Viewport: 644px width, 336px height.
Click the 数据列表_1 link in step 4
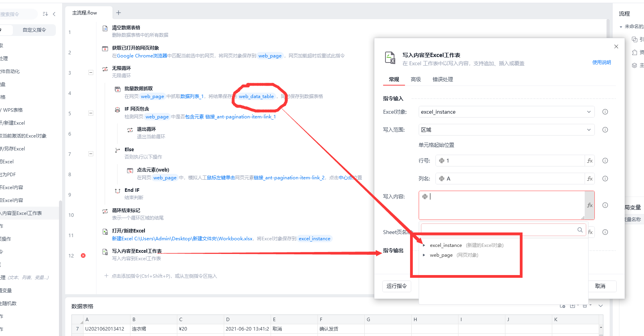pos(192,97)
